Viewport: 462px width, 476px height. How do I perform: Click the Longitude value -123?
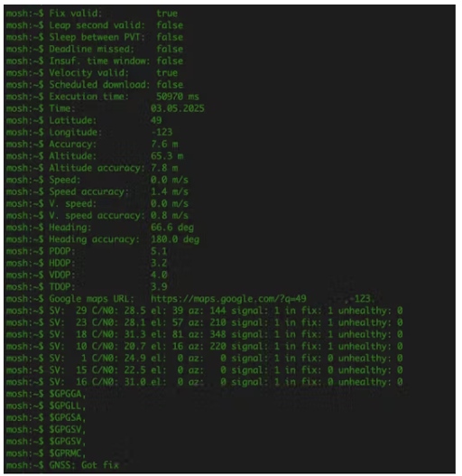[x=162, y=132]
